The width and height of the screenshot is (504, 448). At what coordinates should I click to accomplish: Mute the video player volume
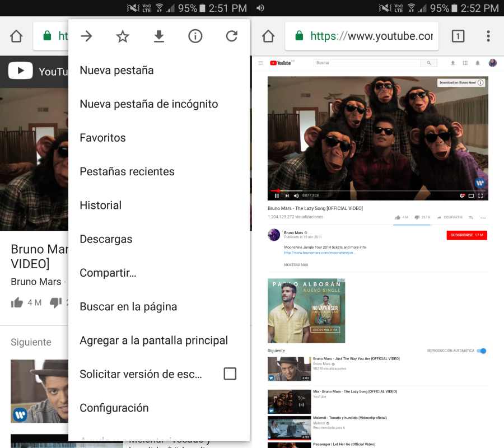[x=296, y=195]
